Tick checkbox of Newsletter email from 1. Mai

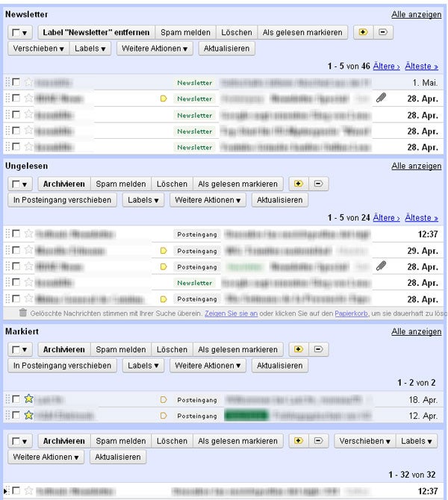(16, 82)
